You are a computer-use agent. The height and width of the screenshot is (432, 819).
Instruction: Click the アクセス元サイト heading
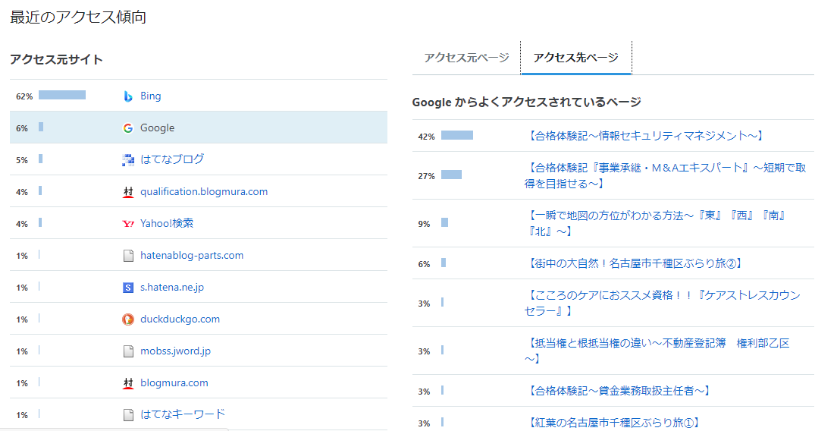point(56,60)
